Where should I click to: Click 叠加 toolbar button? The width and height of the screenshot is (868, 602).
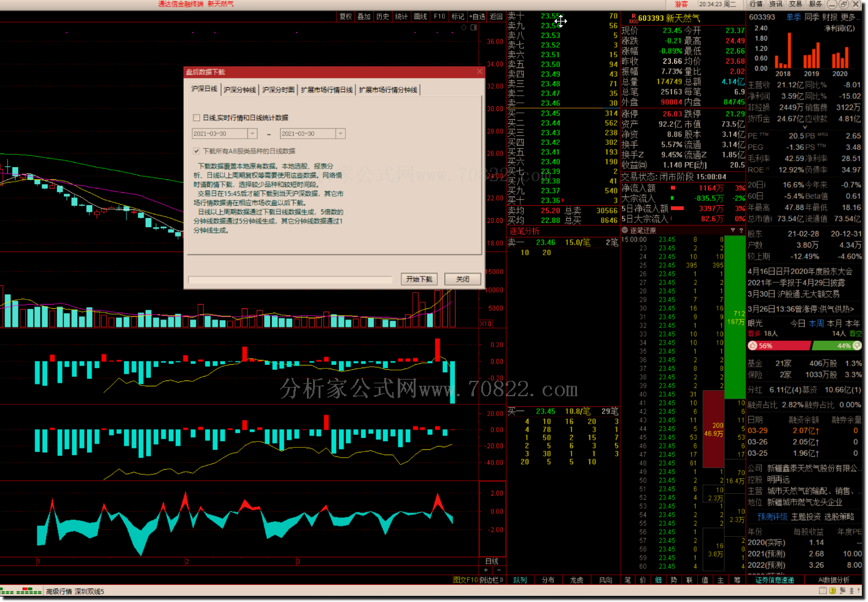(x=364, y=17)
